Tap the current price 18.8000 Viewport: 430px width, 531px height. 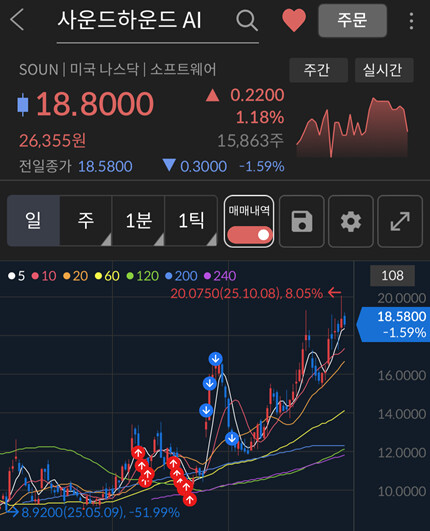coord(95,104)
